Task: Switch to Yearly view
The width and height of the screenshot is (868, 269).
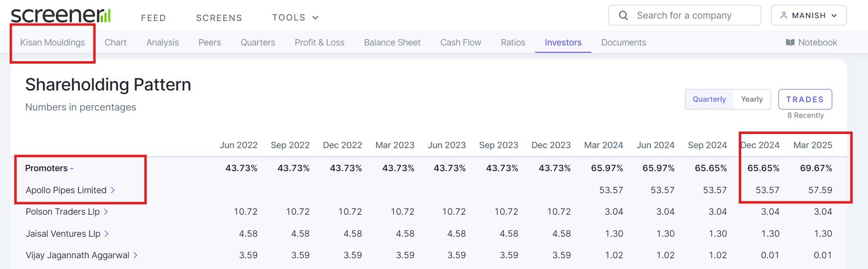Action: pos(751,99)
